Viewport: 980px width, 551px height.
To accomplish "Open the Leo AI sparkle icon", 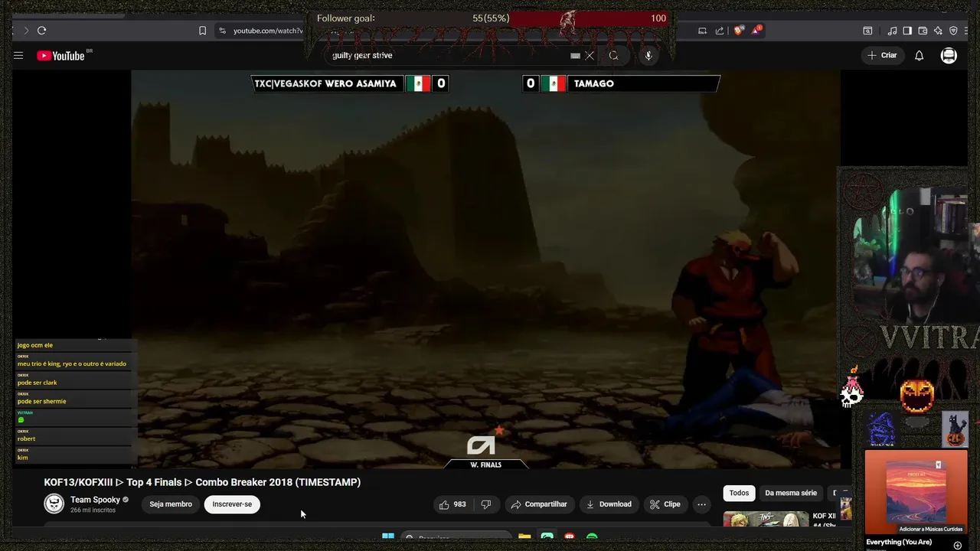I will (938, 31).
